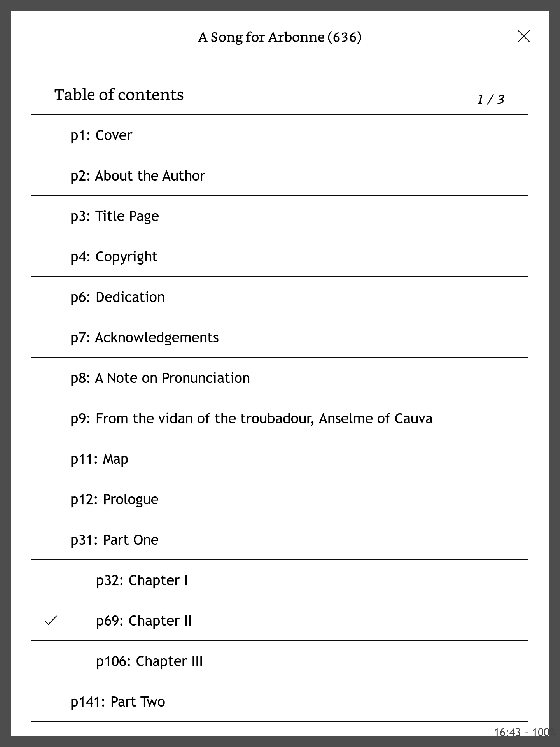Select the Anselme of Cauva vidan entry

coord(251,419)
